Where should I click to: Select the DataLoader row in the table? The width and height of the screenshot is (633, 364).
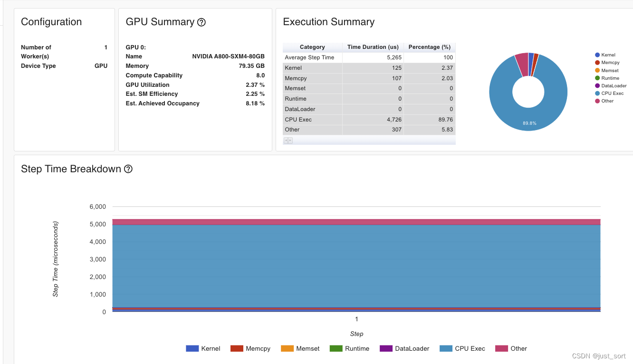(369, 109)
